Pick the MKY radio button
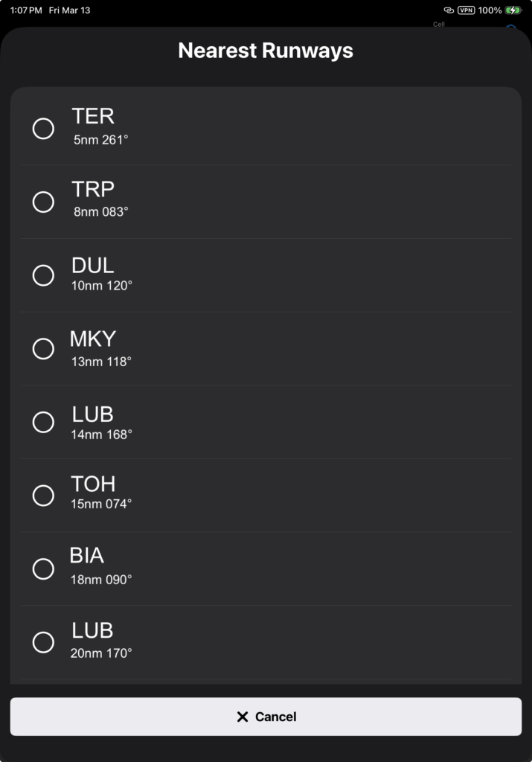Screen dimensions: 532x762 pyautogui.click(x=43, y=348)
